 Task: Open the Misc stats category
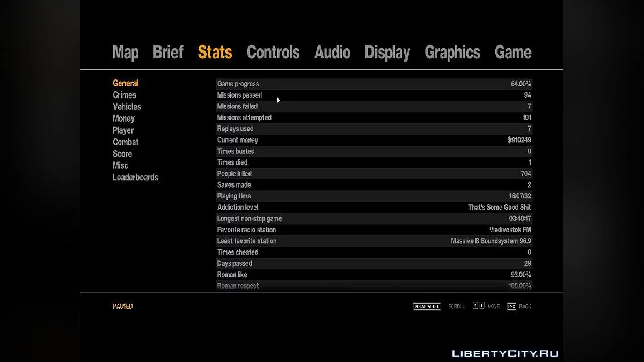point(120,166)
